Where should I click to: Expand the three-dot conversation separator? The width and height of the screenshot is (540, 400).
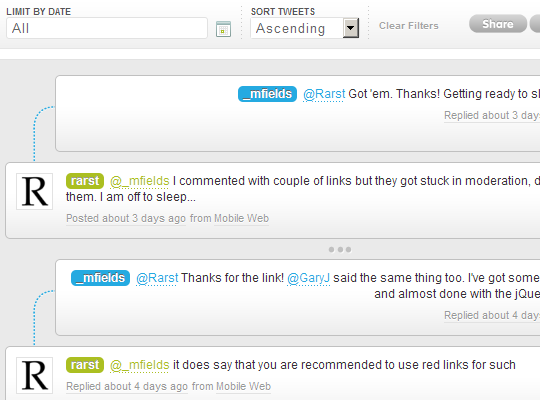coord(340,249)
